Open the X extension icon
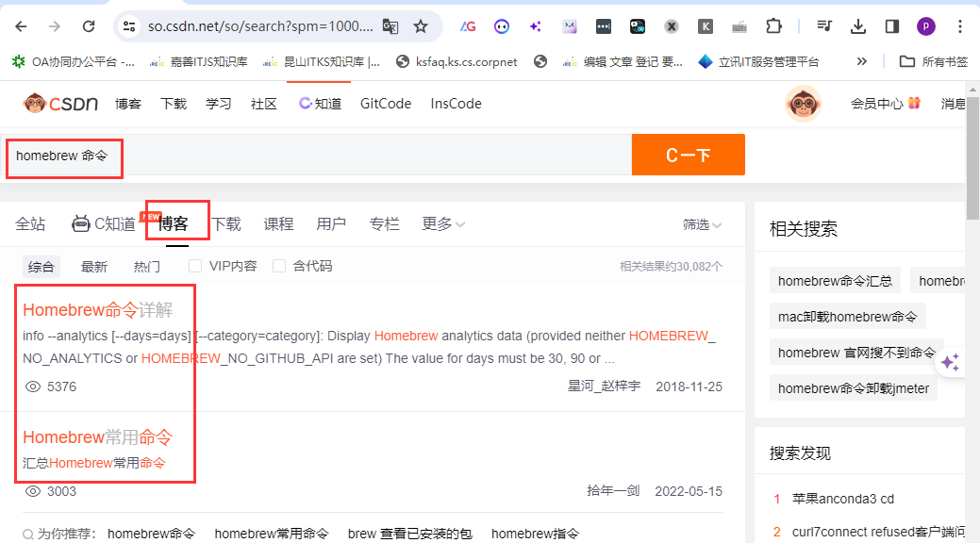980x543 pixels. point(672,26)
